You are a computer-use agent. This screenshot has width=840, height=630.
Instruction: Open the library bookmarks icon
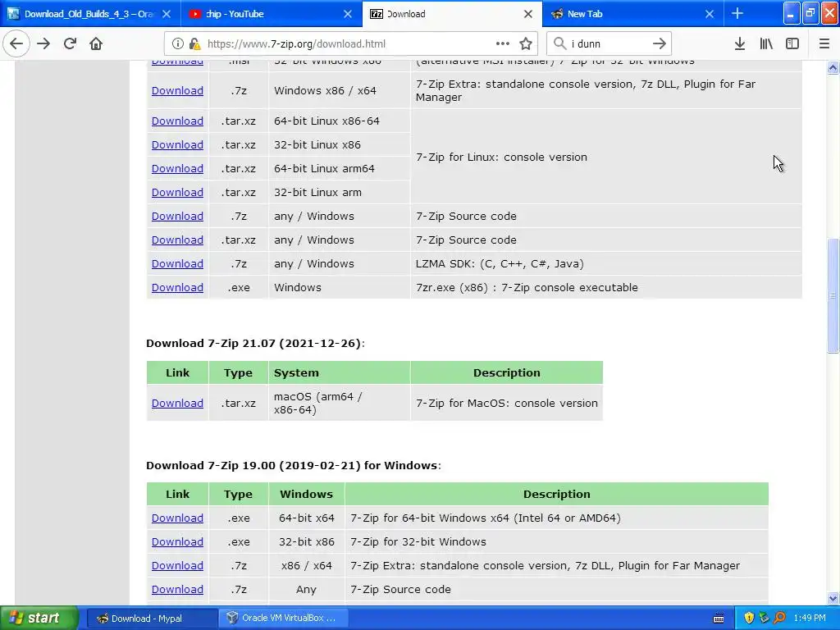(x=766, y=43)
